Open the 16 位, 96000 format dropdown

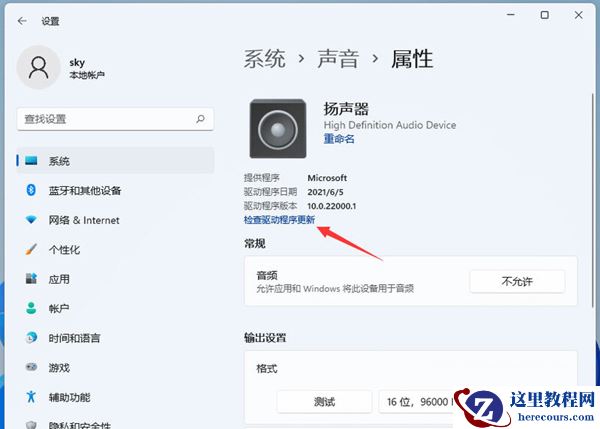pos(418,401)
